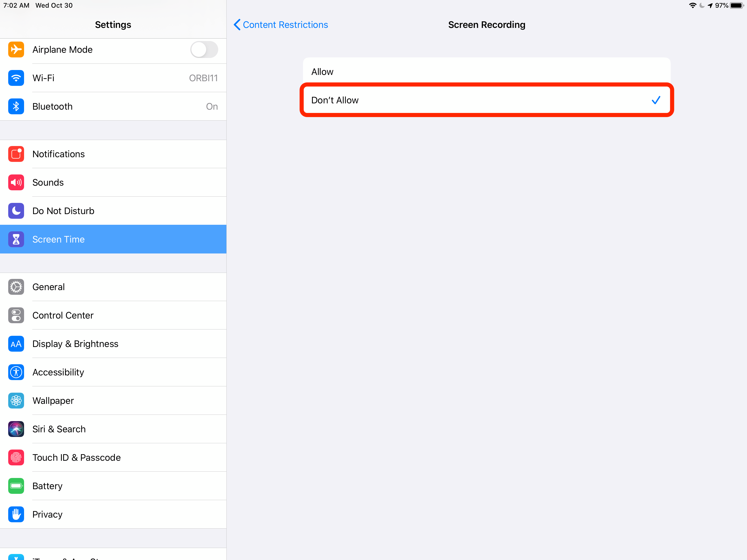Screen dimensions: 747x560
Task: Tap the Control Center switches icon
Action: click(16, 315)
